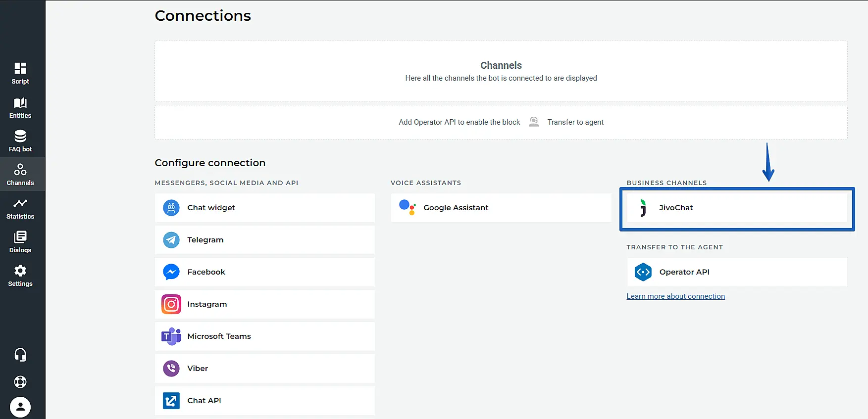
Task: Add the Microsoft Teams channel
Action: point(265,336)
